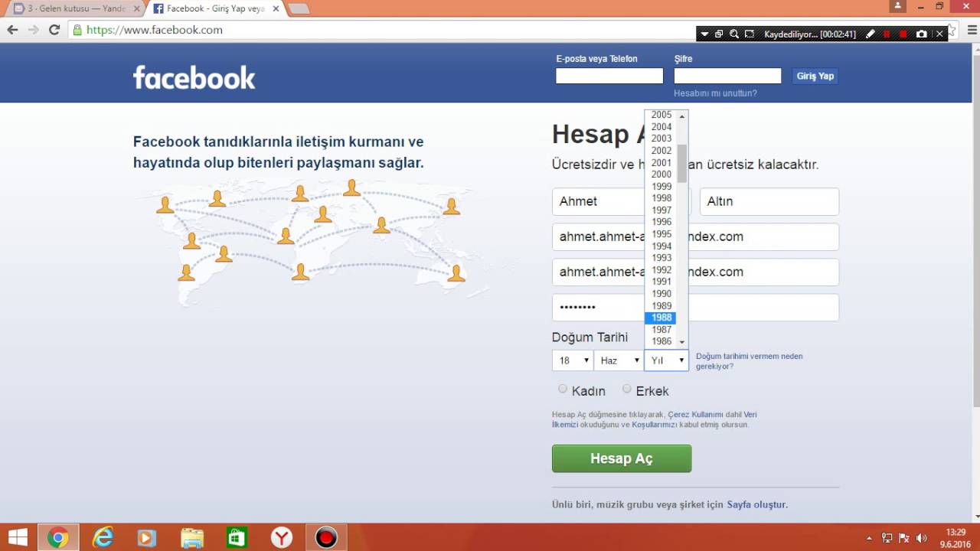Open the Windows Start button
Screen dimensions: 980x551
click(18, 538)
